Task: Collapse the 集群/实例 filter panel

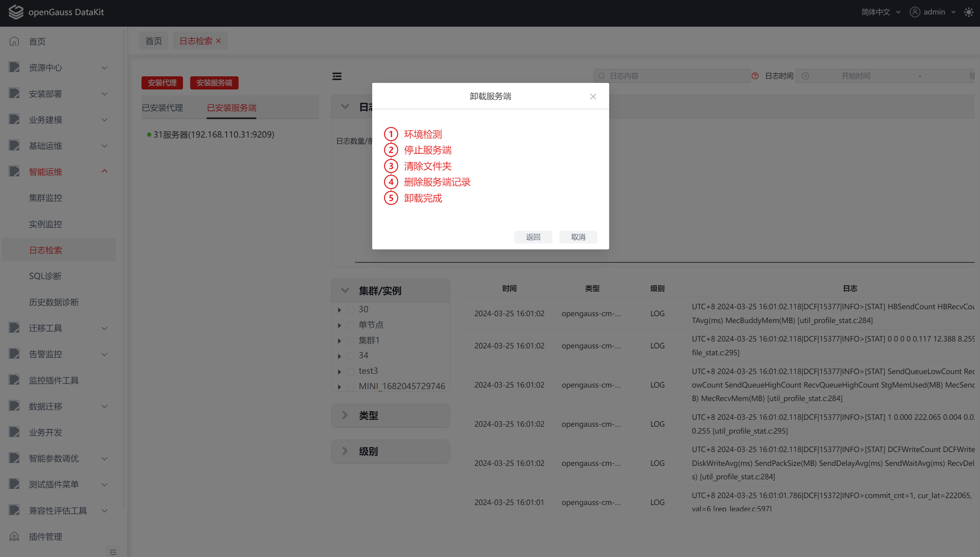Action: pos(345,291)
